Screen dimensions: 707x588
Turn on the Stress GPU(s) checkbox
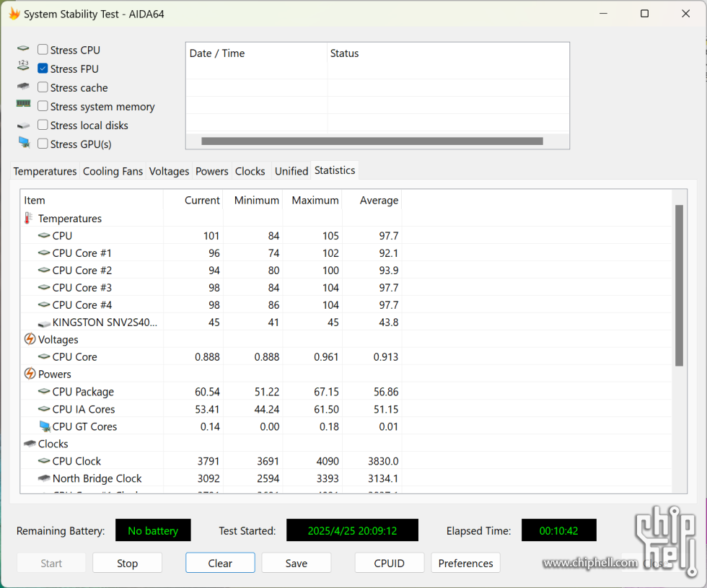click(43, 144)
